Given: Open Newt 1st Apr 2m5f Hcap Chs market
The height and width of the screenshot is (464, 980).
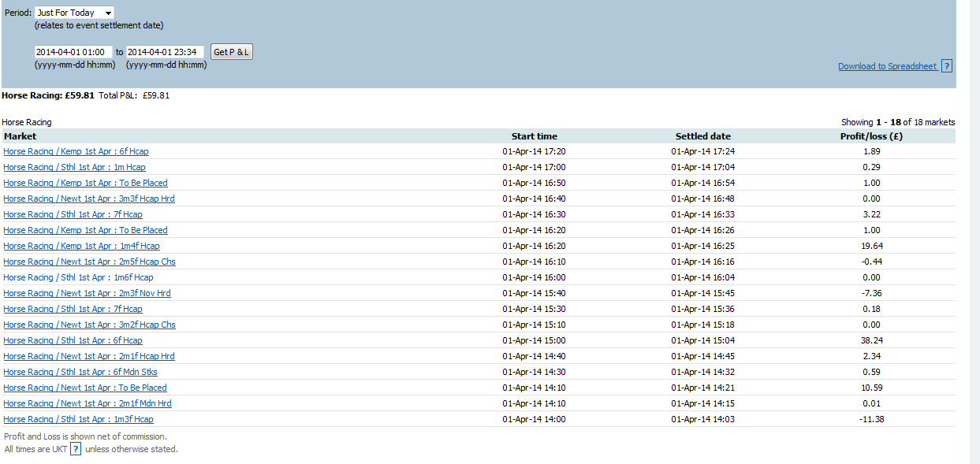Looking at the screenshot, I should point(89,262).
